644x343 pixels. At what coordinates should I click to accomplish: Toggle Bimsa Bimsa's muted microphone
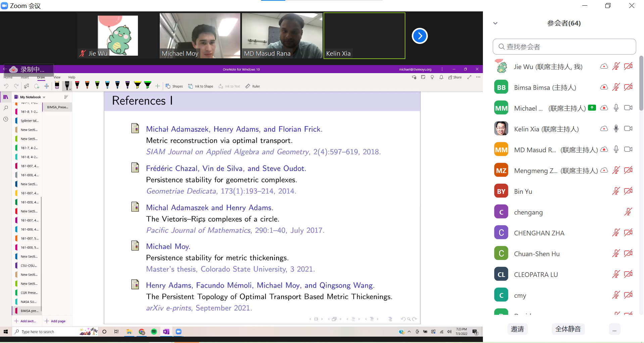(x=616, y=87)
